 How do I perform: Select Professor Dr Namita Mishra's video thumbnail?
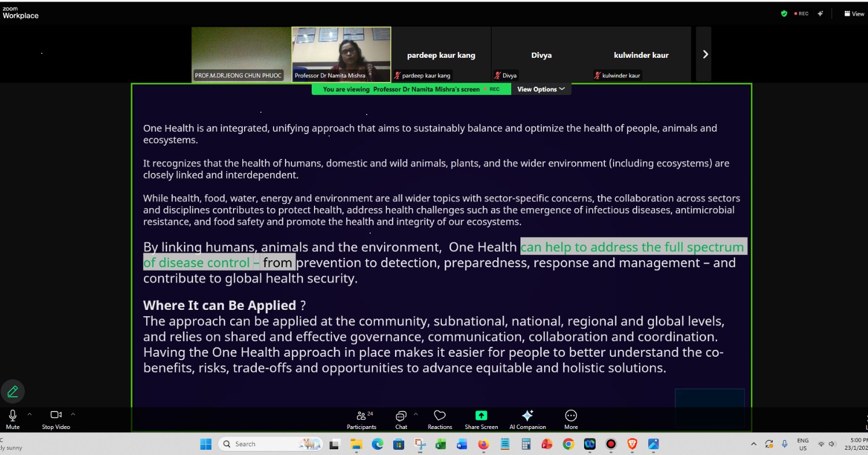point(341,54)
